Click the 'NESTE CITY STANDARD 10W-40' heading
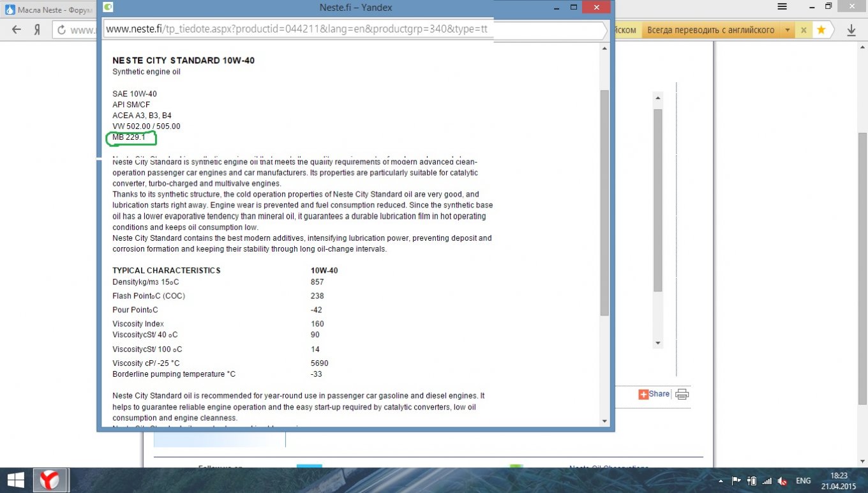The height and width of the screenshot is (493, 868). click(184, 61)
